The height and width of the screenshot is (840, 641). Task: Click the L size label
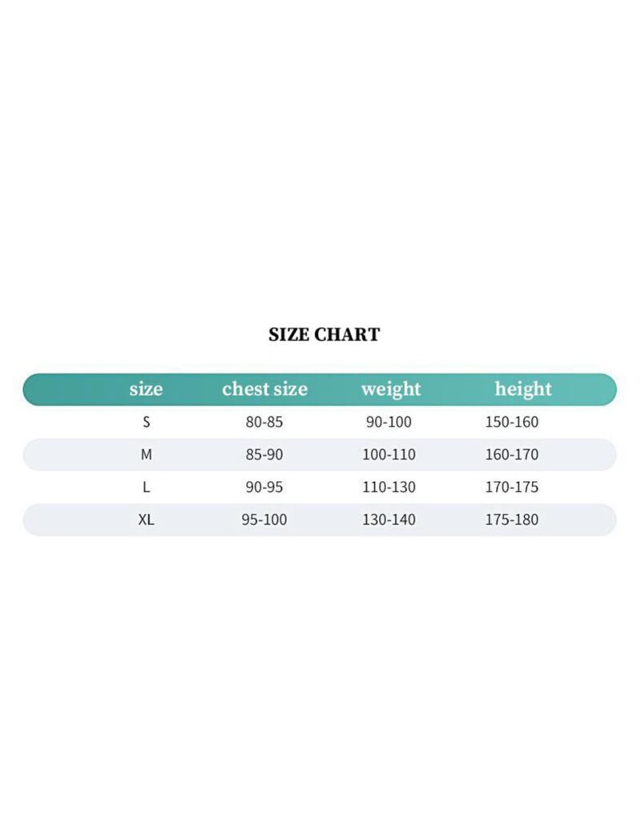pyautogui.click(x=146, y=487)
